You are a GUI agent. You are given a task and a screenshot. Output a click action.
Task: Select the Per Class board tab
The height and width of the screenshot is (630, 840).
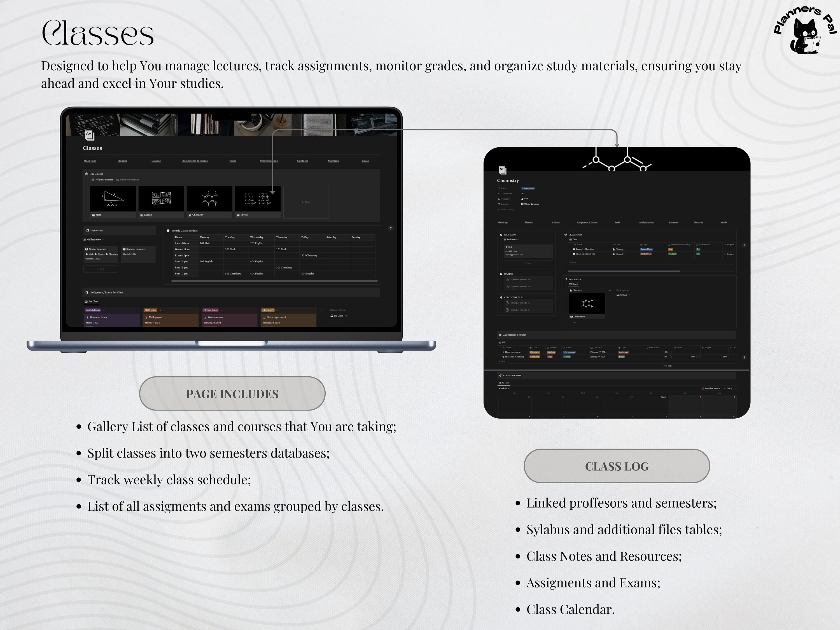tap(91, 302)
